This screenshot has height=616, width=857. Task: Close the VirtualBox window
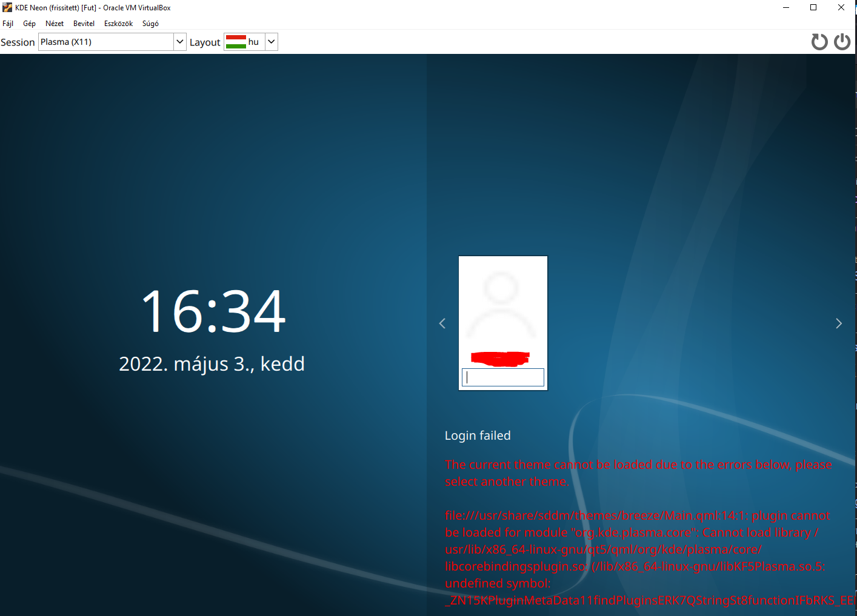point(841,7)
